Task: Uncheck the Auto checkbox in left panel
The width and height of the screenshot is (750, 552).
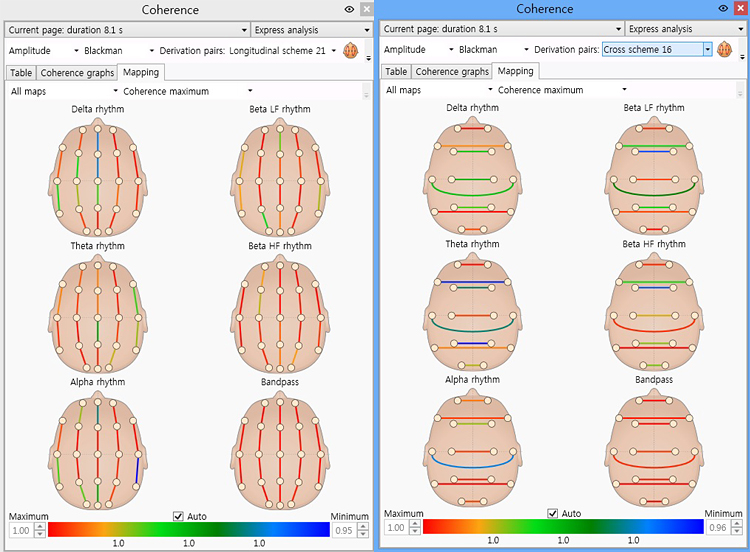Action: [178, 516]
